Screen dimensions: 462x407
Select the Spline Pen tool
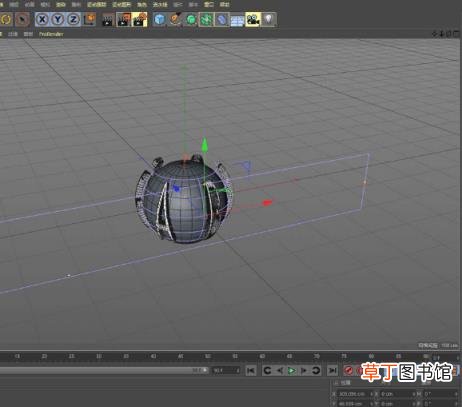[x=175, y=19]
